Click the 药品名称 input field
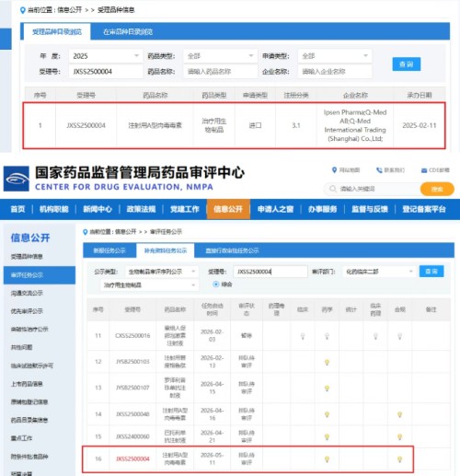 point(220,72)
